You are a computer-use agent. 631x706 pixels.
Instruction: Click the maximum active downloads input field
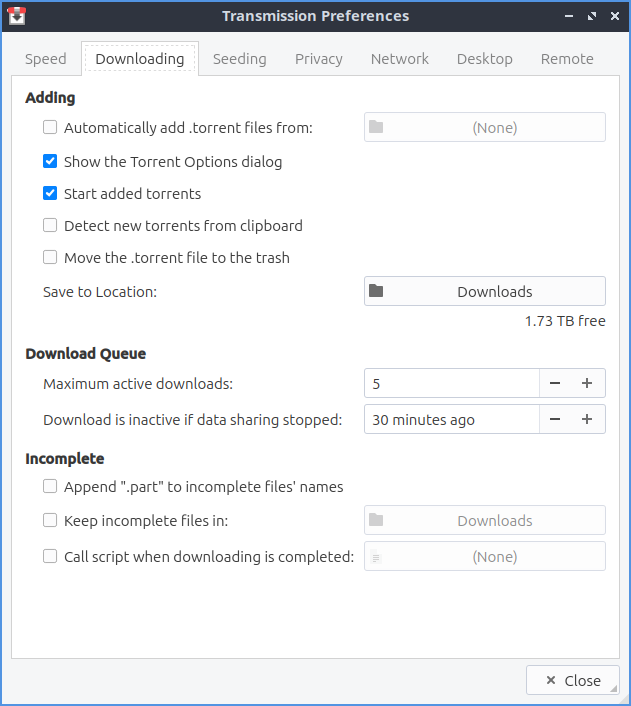(x=451, y=384)
